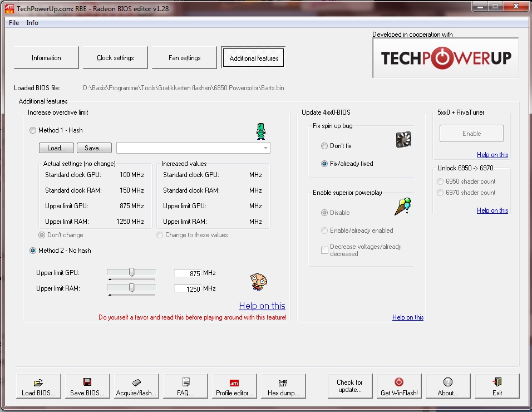This screenshot has height=412, width=532.
Task: Tick Decrease voltages/already decreased checkbox
Action: [x=324, y=250]
